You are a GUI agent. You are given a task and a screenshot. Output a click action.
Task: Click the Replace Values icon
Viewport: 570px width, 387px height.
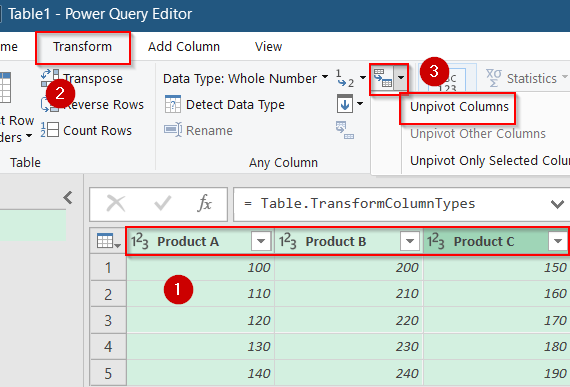pyautogui.click(x=345, y=78)
